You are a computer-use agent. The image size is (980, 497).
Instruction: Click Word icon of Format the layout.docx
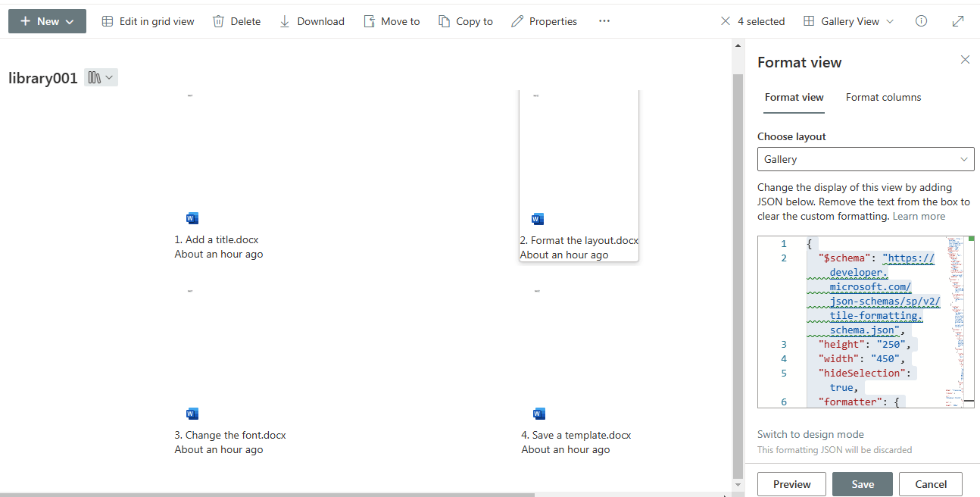click(538, 219)
